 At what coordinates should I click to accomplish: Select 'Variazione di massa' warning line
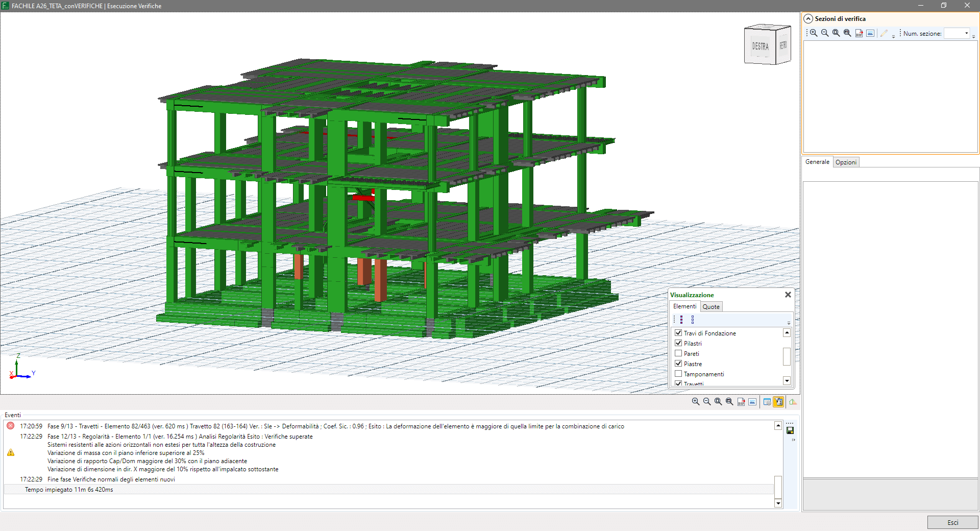(x=126, y=453)
